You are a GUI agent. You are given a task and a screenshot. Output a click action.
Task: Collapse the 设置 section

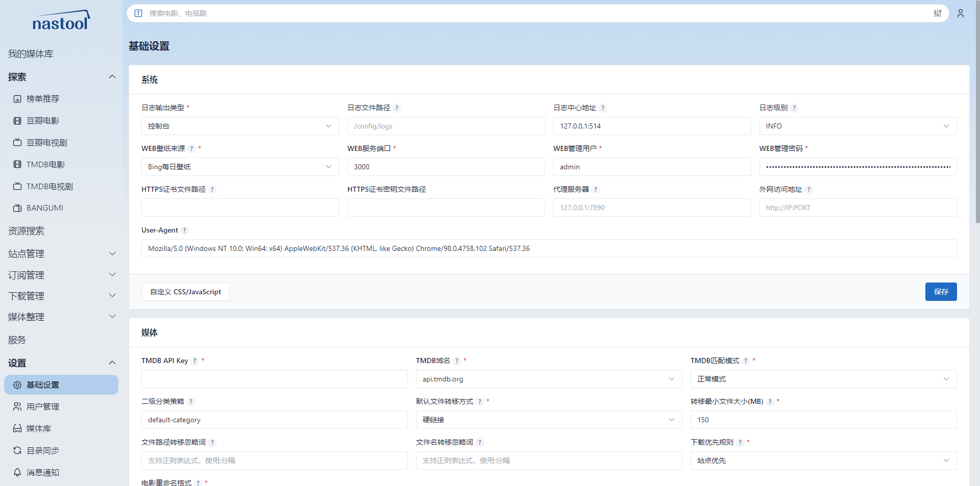pyautogui.click(x=112, y=363)
